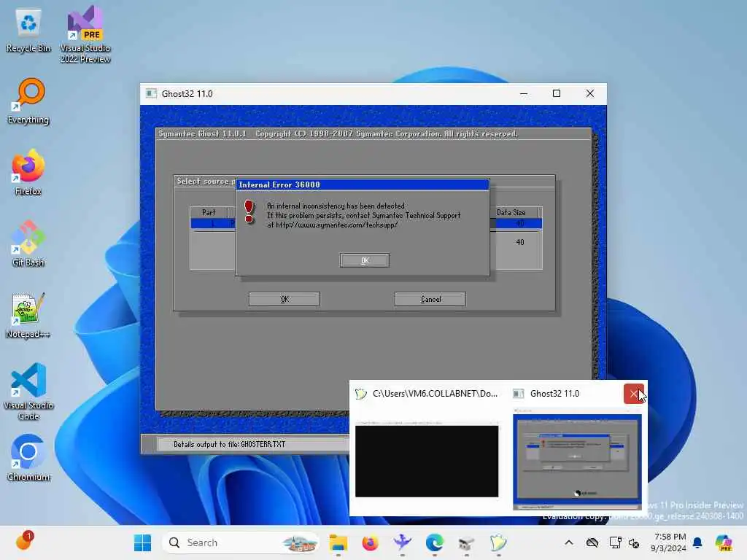Open Visual Studio 2022 Preview desktop icon
The height and width of the screenshot is (560, 747).
pyautogui.click(x=85, y=34)
